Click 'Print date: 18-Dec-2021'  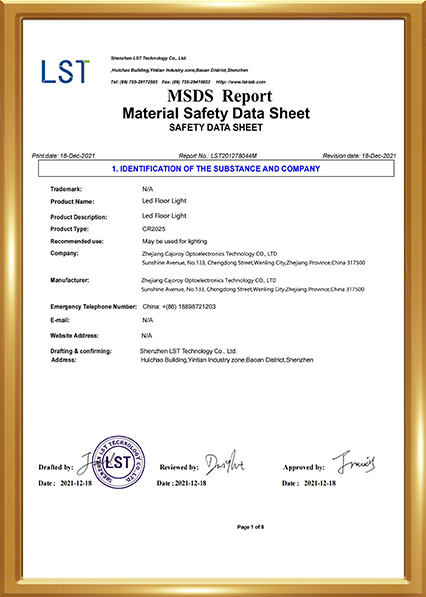(x=64, y=155)
